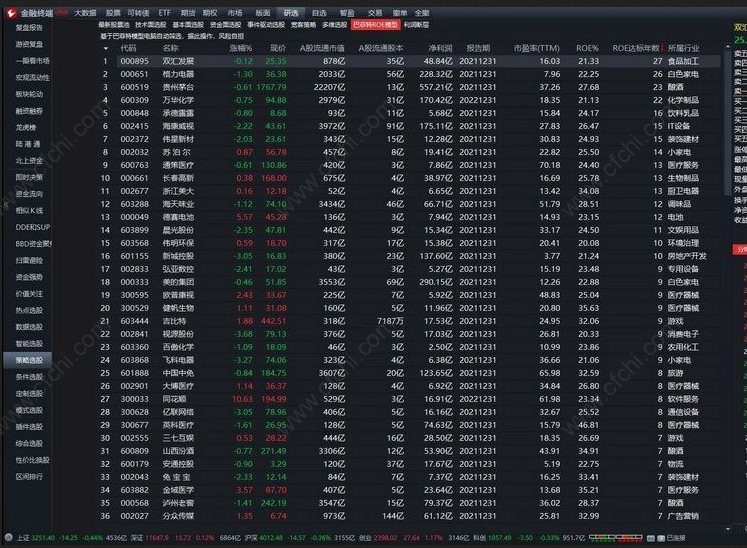
Task: Open the 市场 menu
Action: pyautogui.click(x=234, y=13)
